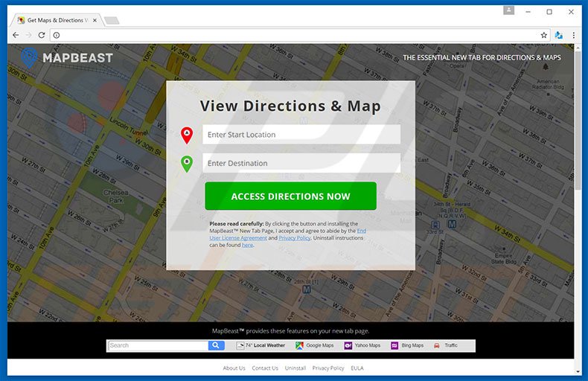
Task: Open the Privacy Policy link in the disclaimer
Action: pyautogui.click(x=295, y=237)
